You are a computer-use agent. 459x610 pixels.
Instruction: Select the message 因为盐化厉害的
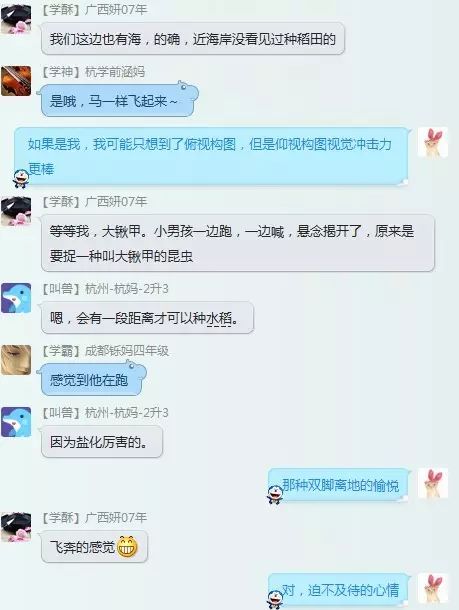(102, 442)
